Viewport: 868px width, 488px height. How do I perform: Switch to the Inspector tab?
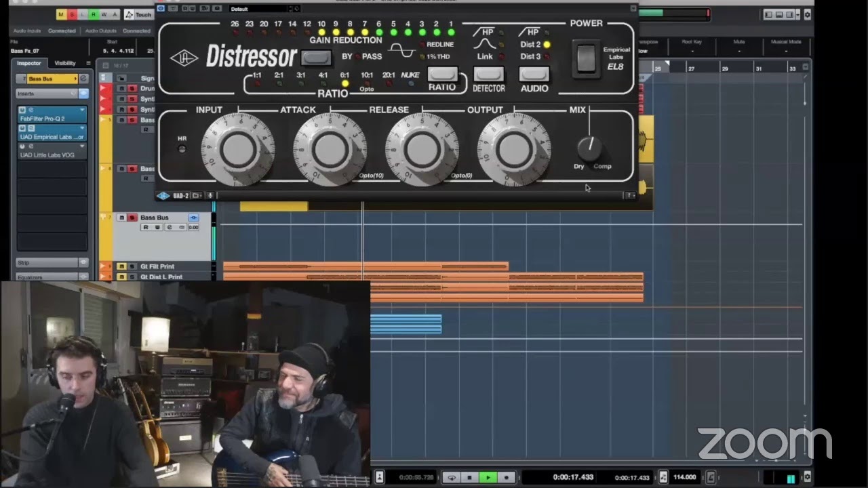tap(29, 63)
